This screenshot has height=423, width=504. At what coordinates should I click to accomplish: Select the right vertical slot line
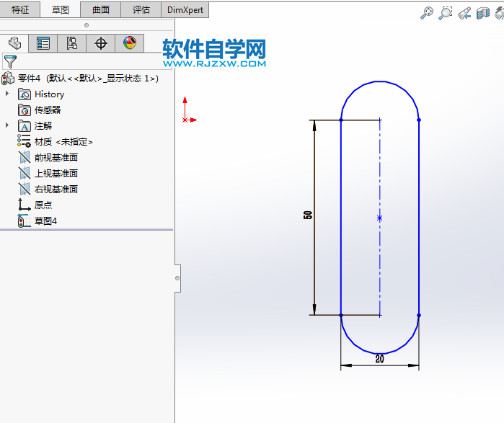click(x=419, y=218)
